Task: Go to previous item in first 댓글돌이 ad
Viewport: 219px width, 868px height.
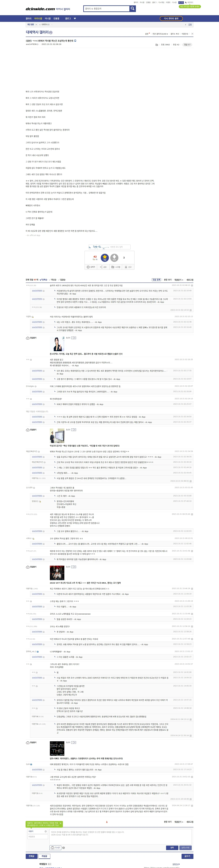Action: (72, 338)
